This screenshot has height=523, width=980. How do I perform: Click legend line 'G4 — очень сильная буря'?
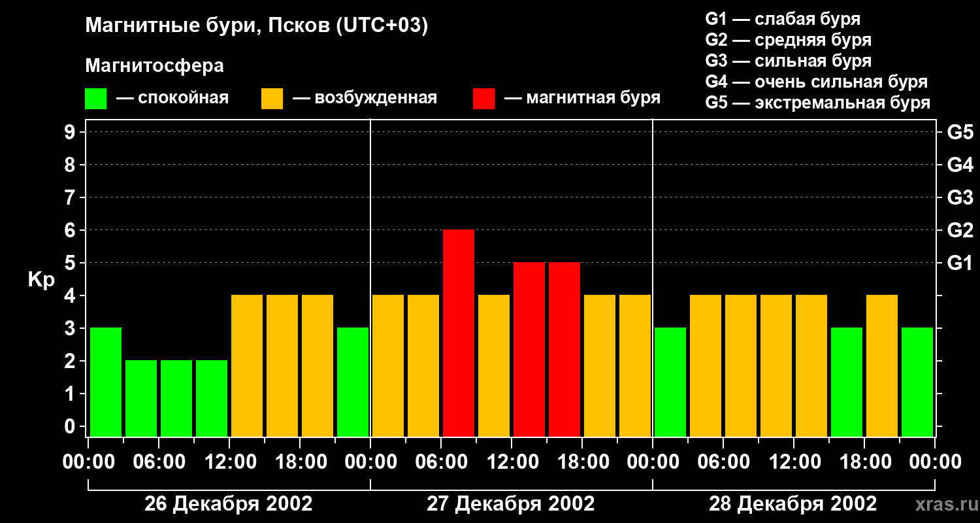coord(816,82)
